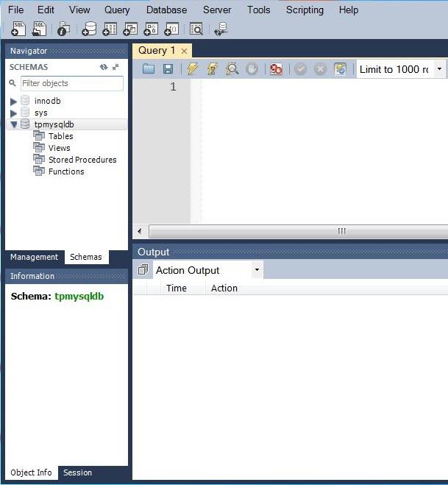The image size is (448, 485).
Task: Expand the sys schema
Action: 13,113
